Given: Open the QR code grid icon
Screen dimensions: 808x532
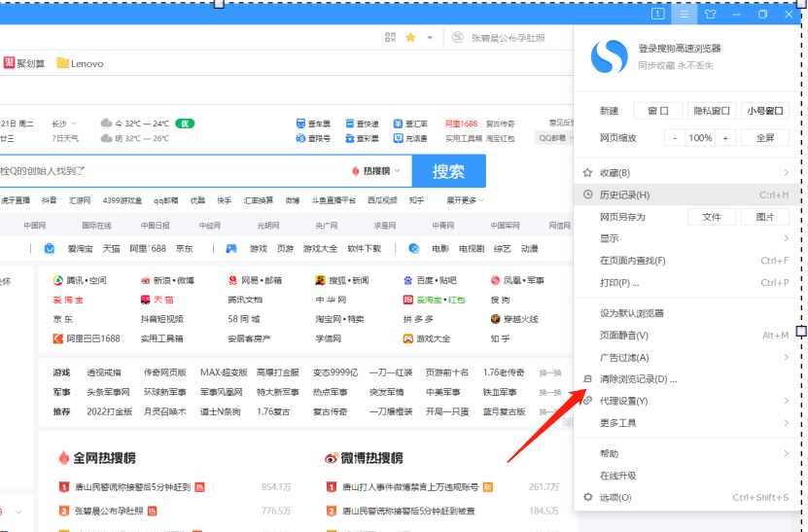Looking at the screenshot, I should point(391,37).
